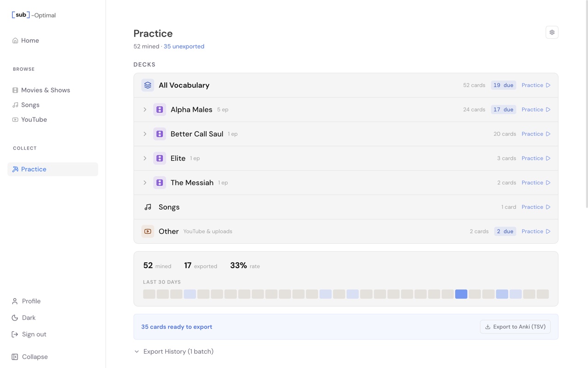Practice the Better Call Saul deck
Image resolution: width=588 pixels, height=368 pixels.
(x=536, y=134)
